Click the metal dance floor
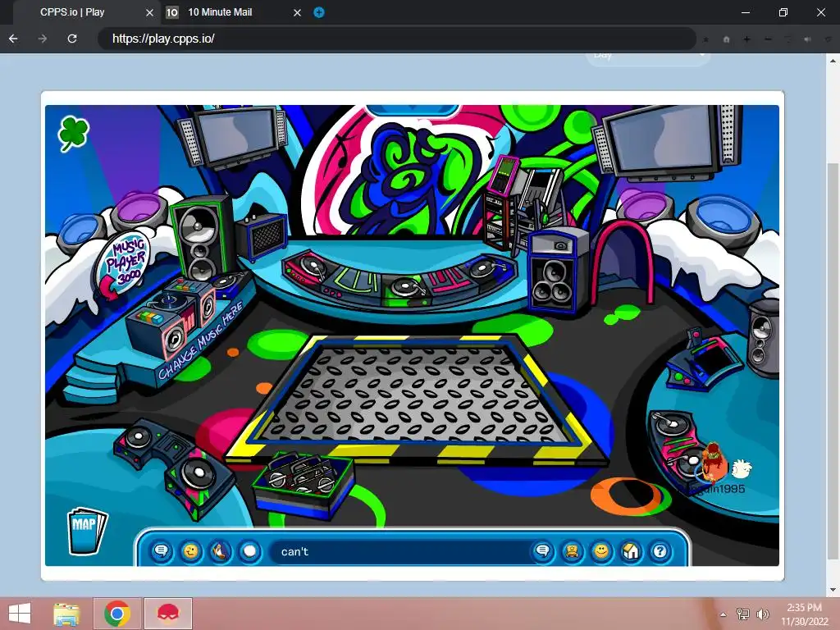Image resolution: width=840 pixels, height=630 pixels. (415, 395)
